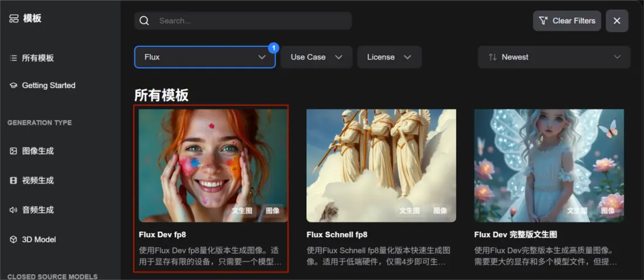Click the Flux Schnell fp8 title text
Image resolution: width=644 pixels, height=280 pixels.
(337, 235)
